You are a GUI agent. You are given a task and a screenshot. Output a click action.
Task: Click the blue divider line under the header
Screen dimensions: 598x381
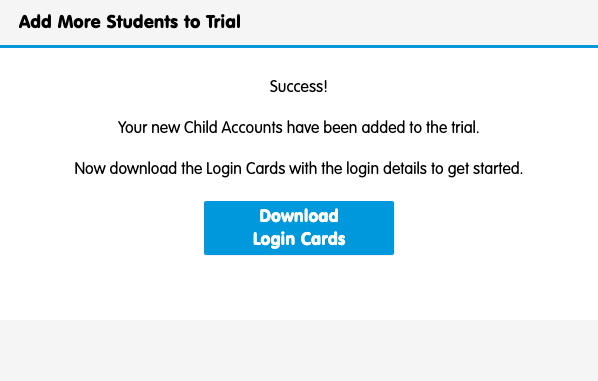299,47
